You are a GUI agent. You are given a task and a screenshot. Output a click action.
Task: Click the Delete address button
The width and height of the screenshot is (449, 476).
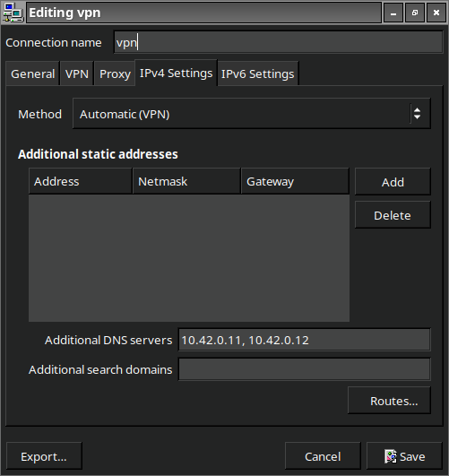pyautogui.click(x=393, y=215)
